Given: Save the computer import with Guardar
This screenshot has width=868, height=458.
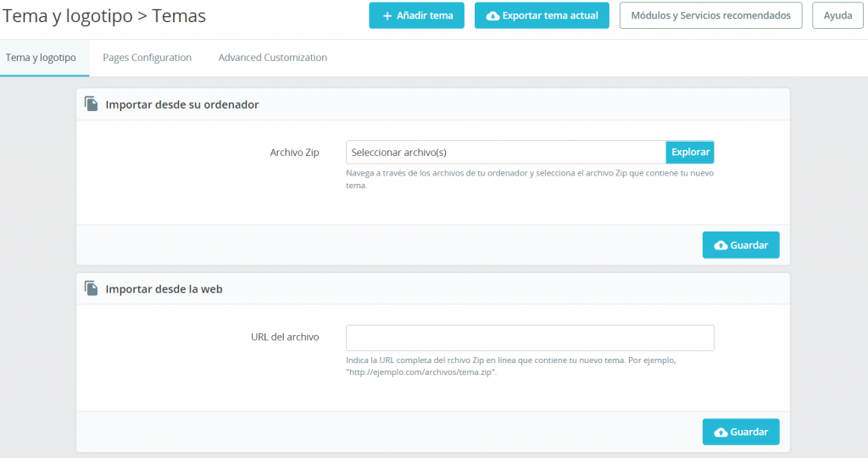Looking at the screenshot, I should 741,245.
